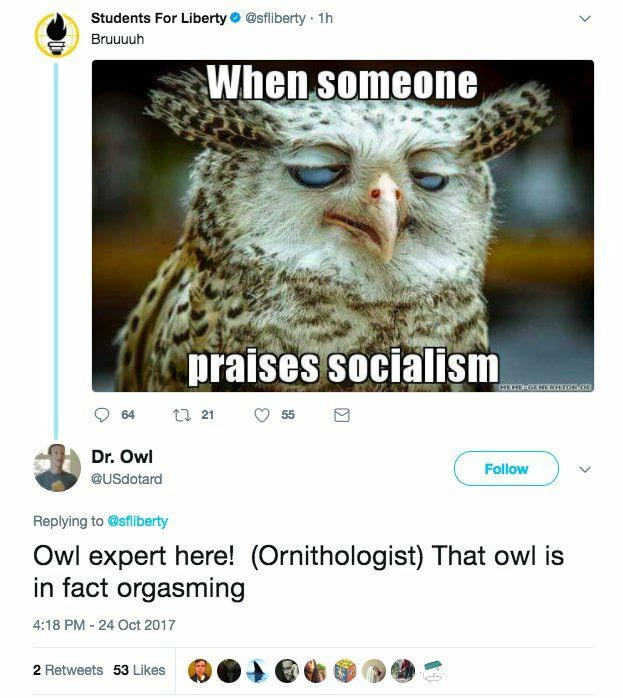The width and height of the screenshot is (623, 698).
Task: Click the blue verified badge
Action: (235, 18)
